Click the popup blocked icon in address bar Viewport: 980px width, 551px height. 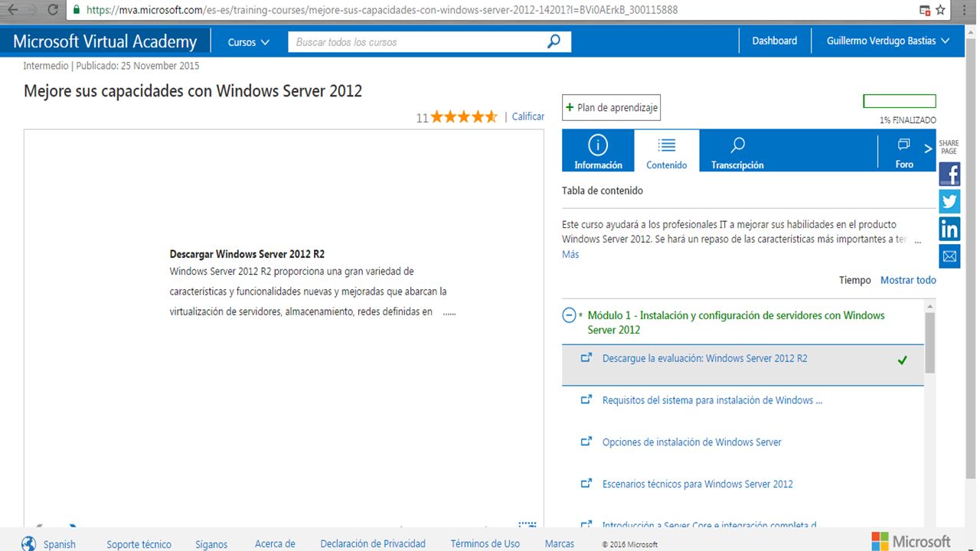[925, 10]
